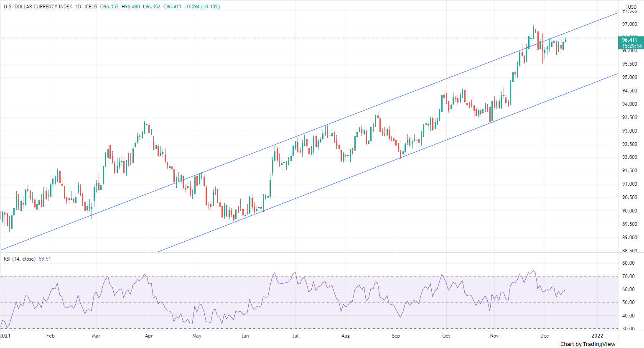
Task: Click the 95.000 level on price axis
Action: (629, 77)
